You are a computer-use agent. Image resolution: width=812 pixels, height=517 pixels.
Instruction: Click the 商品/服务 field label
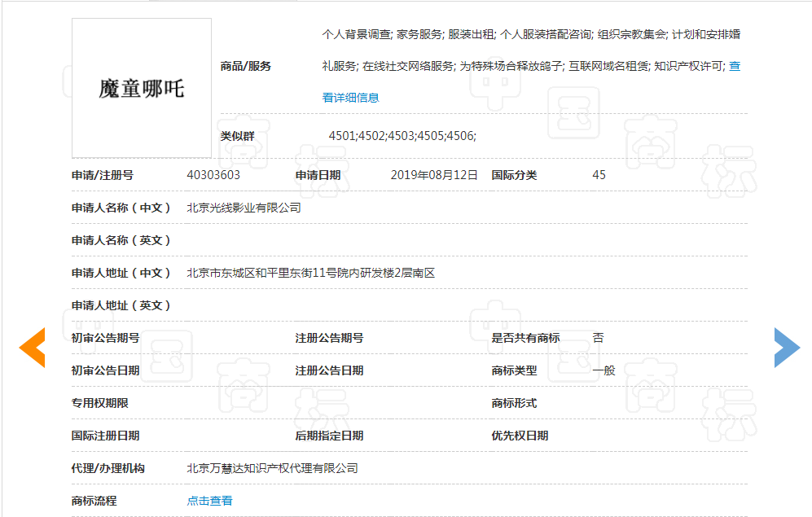point(246,66)
